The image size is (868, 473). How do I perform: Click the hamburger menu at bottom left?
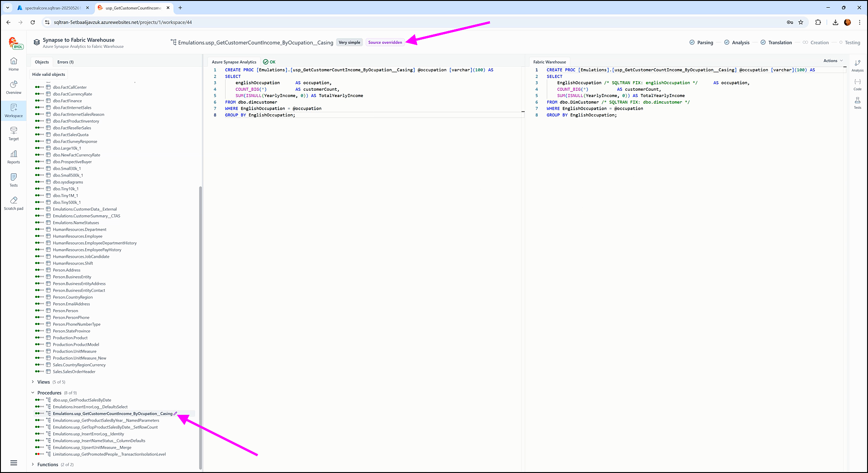click(x=14, y=463)
